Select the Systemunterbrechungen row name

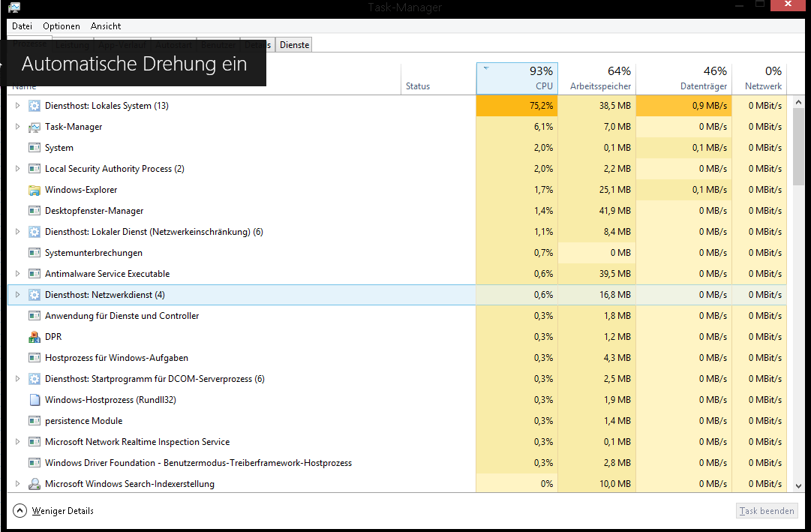pyautogui.click(x=94, y=253)
